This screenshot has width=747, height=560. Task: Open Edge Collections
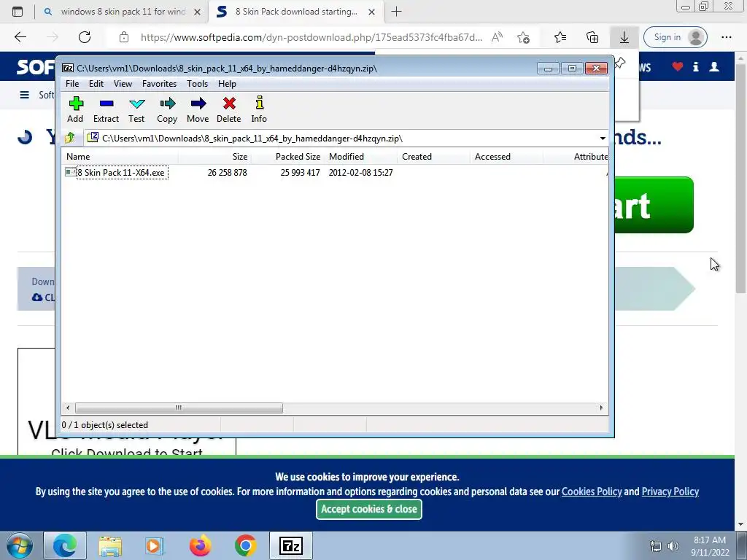tap(592, 37)
